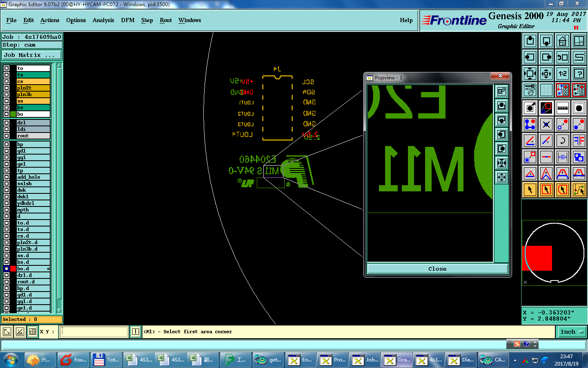Click the pan down icon in main toolbar
The width and height of the screenshot is (588, 368).
[546, 41]
